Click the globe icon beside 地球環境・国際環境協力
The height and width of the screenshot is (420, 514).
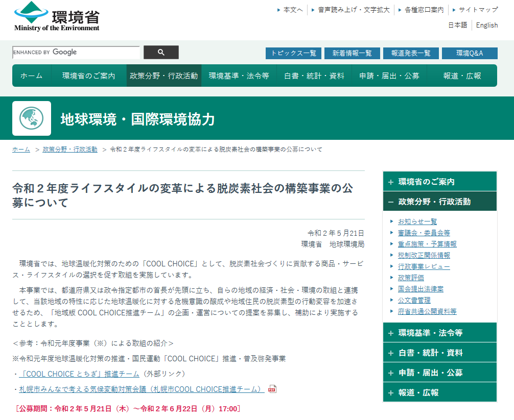pyautogui.click(x=32, y=118)
